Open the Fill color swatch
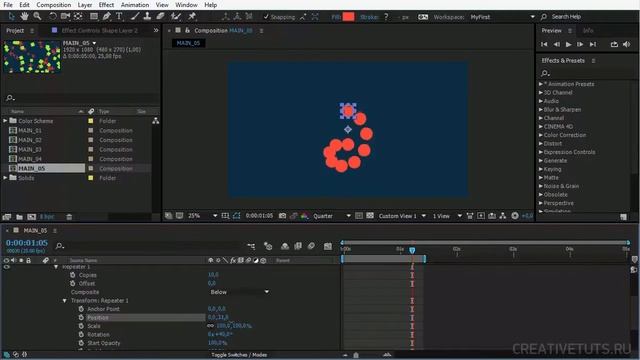 [348, 17]
